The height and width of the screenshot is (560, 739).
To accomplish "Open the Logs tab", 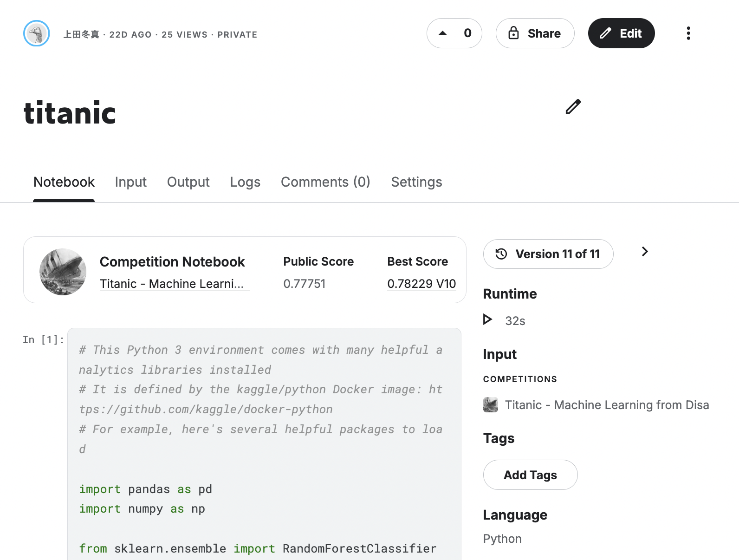I will coord(245,182).
